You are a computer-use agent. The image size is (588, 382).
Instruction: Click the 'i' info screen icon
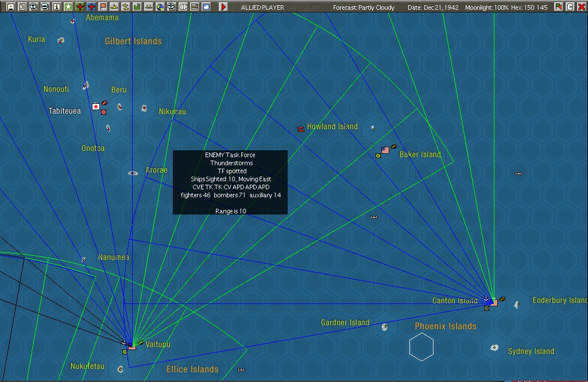tap(57, 7)
